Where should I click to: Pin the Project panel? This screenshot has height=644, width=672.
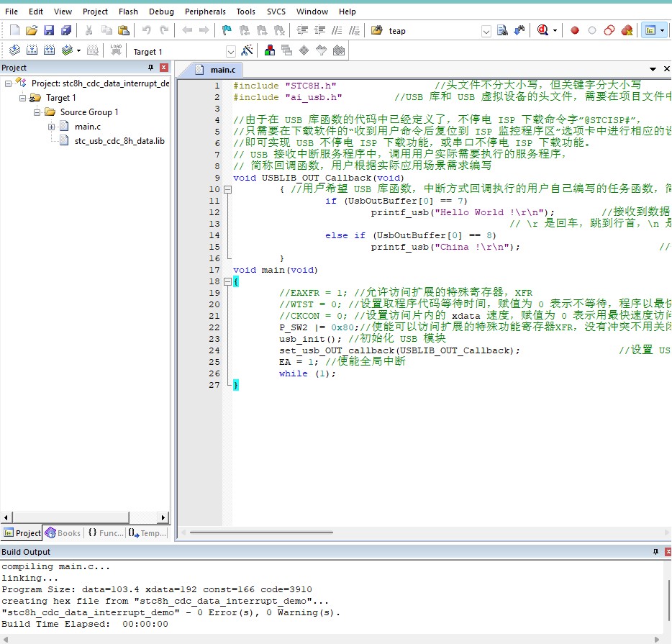click(150, 67)
